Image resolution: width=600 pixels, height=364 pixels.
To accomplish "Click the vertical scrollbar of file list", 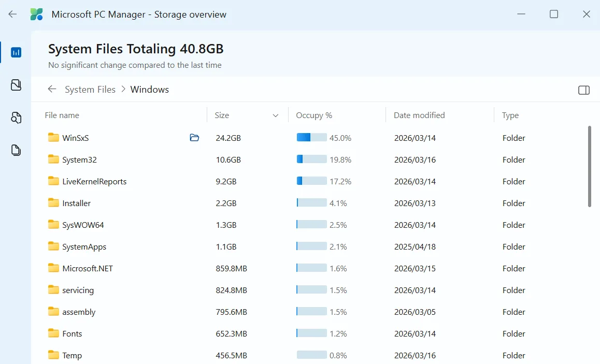I will pyautogui.click(x=590, y=166).
